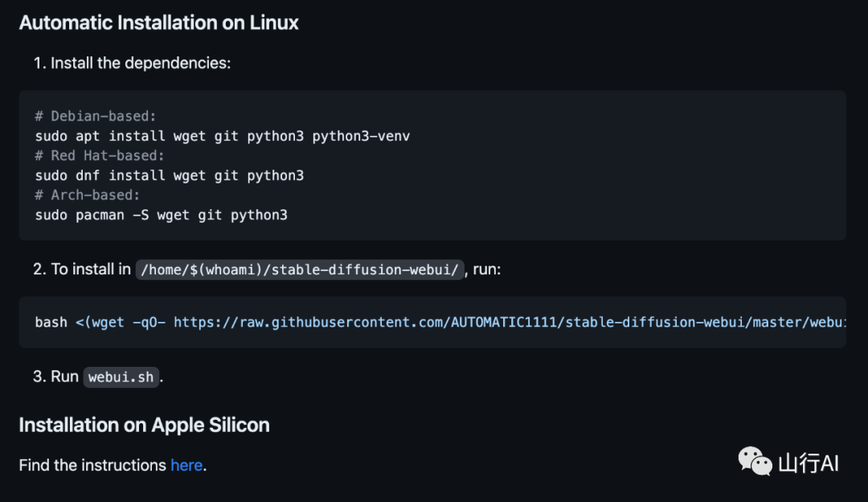Click the python3-venv package name in the apt command
This screenshot has height=502, width=868.
tap(361, 136)
